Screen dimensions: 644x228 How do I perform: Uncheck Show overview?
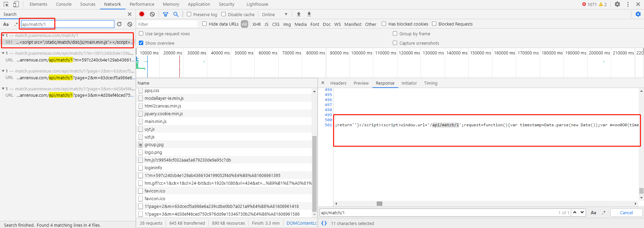click(141, 43)
